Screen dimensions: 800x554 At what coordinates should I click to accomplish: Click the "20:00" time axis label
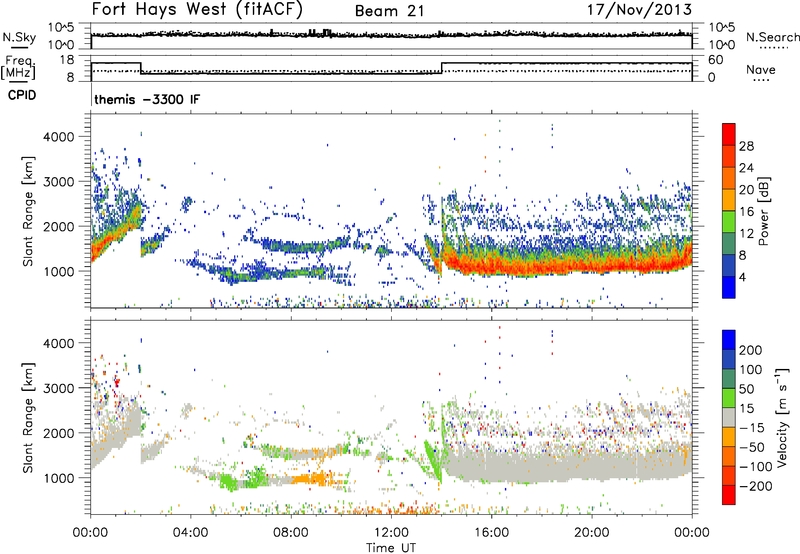pos(592,533)
